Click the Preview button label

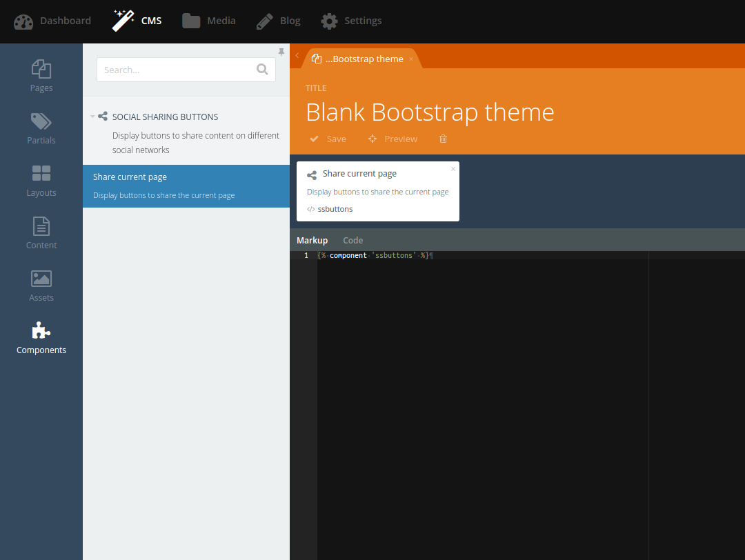tap(401, 139)
